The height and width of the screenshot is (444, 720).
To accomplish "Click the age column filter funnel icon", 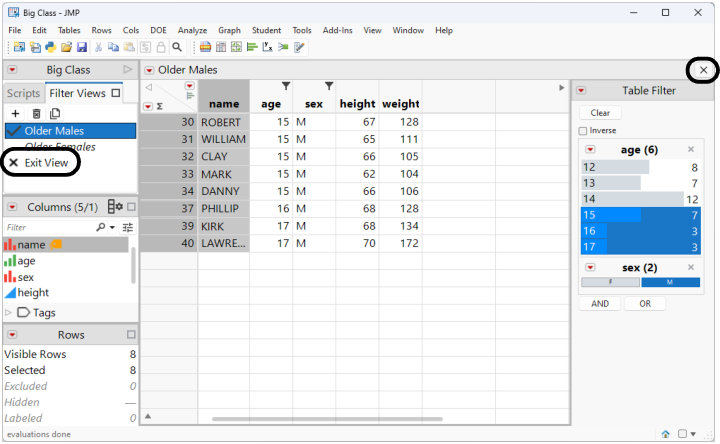I will click(x=286, y=86).
